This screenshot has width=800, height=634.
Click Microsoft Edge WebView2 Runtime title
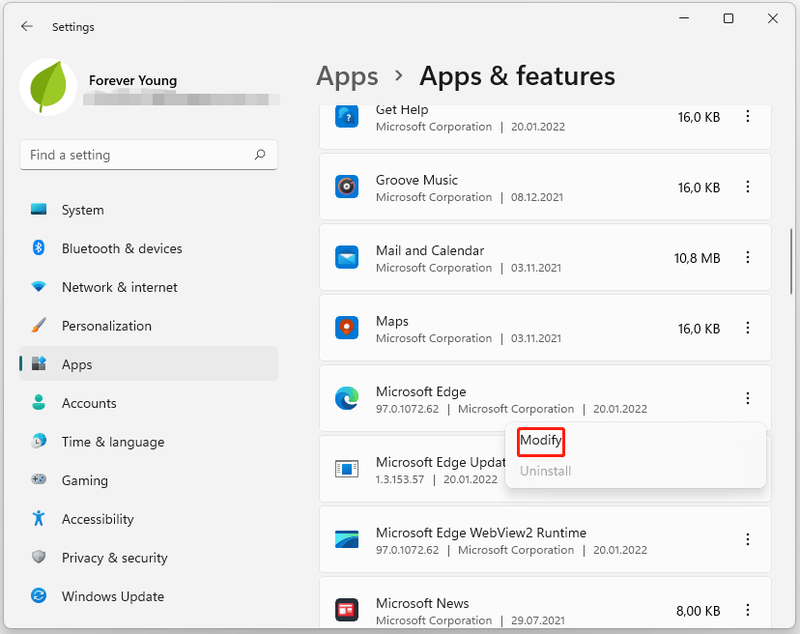pyautogui.click(x=481, y=532)
